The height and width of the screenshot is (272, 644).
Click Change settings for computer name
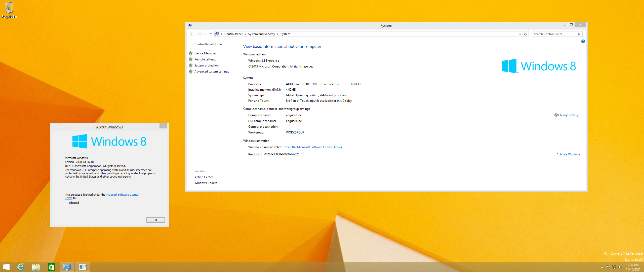569,115
